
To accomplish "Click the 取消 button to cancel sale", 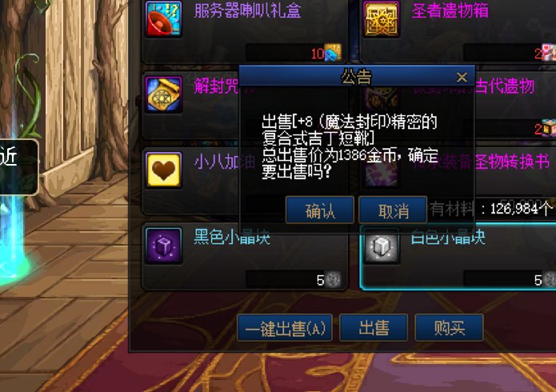I will coord(393,210).
